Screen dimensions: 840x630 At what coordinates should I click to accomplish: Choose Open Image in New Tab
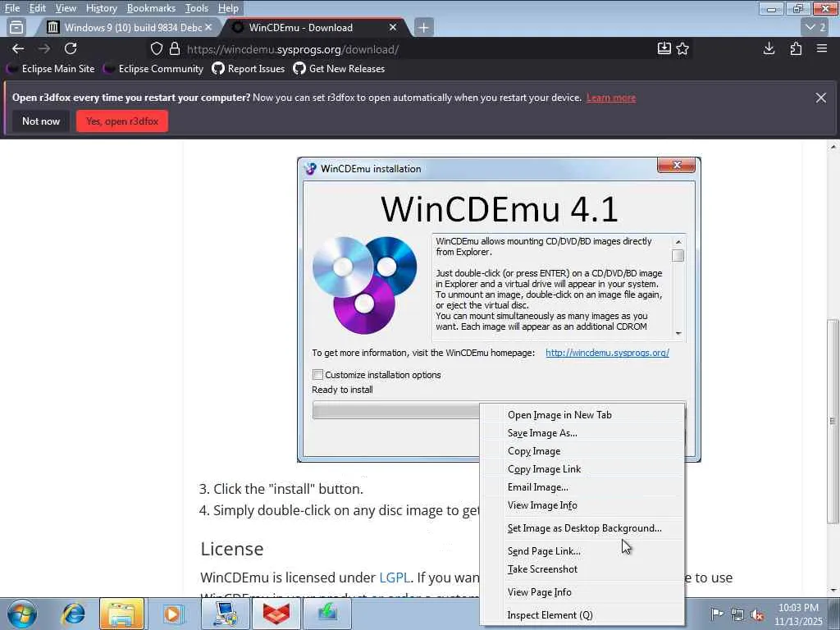(x=582, y=414)
